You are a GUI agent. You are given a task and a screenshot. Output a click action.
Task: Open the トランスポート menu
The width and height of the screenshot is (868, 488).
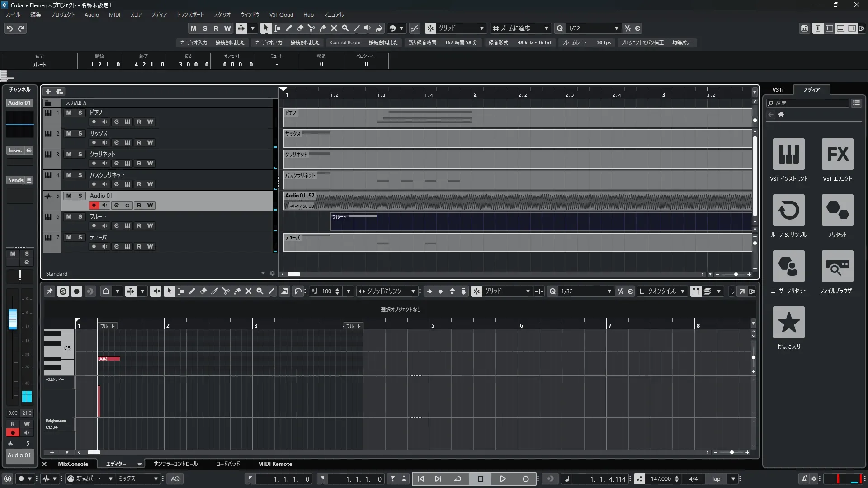[x=190, y=15]
